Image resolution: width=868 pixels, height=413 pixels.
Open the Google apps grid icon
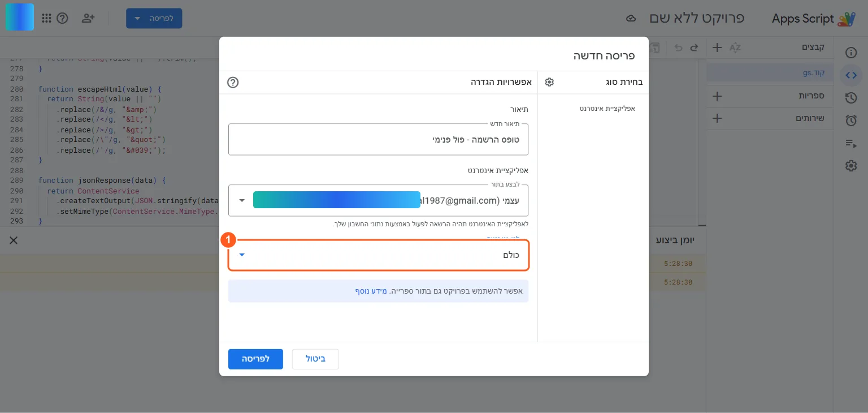tap(46, 18)
